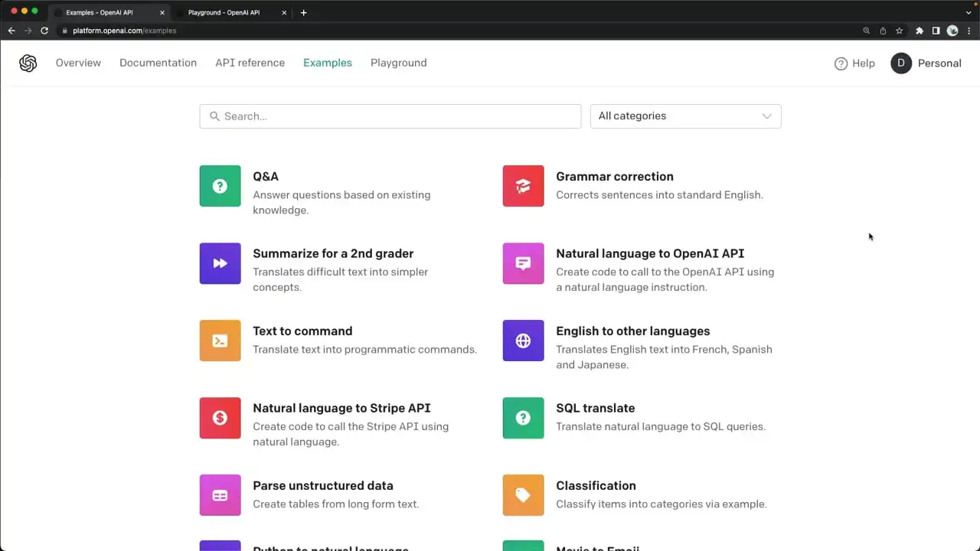980x551 pixels.
Task: Open the pink Natural language to OpenAI API icon
Action: click(x=523, y=263)
